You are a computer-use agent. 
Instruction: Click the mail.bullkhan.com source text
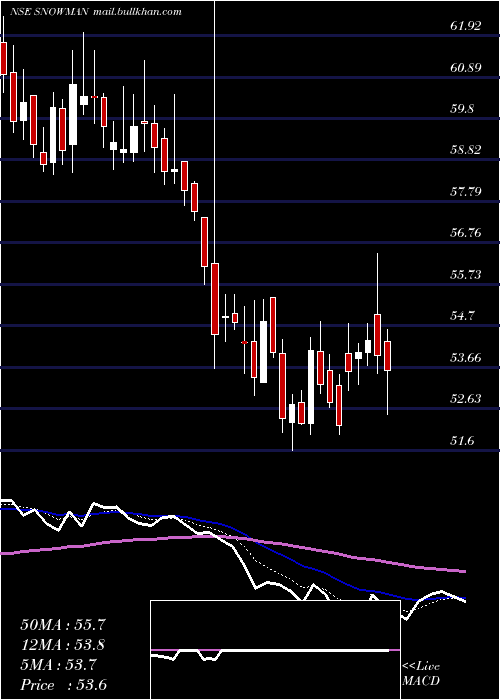(x=138, y=12)
